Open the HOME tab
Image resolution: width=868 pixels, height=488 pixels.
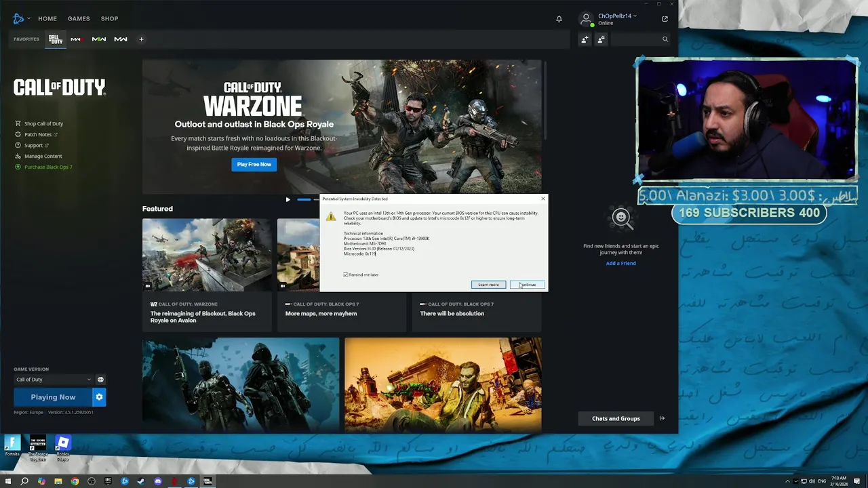point(47,19)
